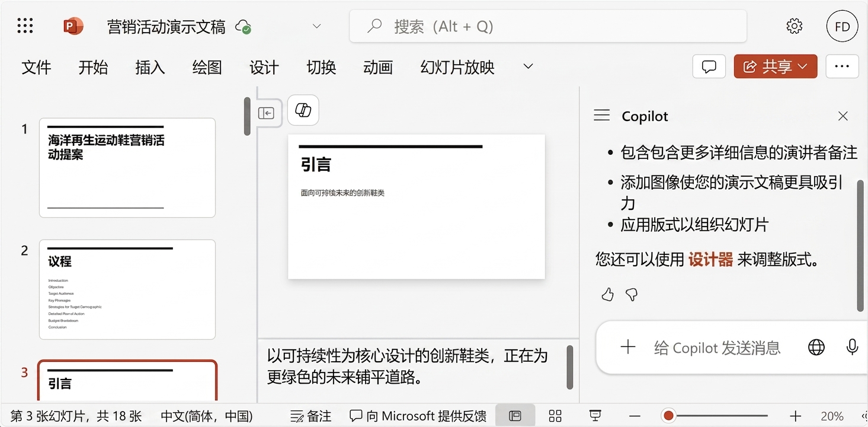Click 向 Microsoft 提供反馈
The image size is (868, 427).
click(x=418, y=416)
